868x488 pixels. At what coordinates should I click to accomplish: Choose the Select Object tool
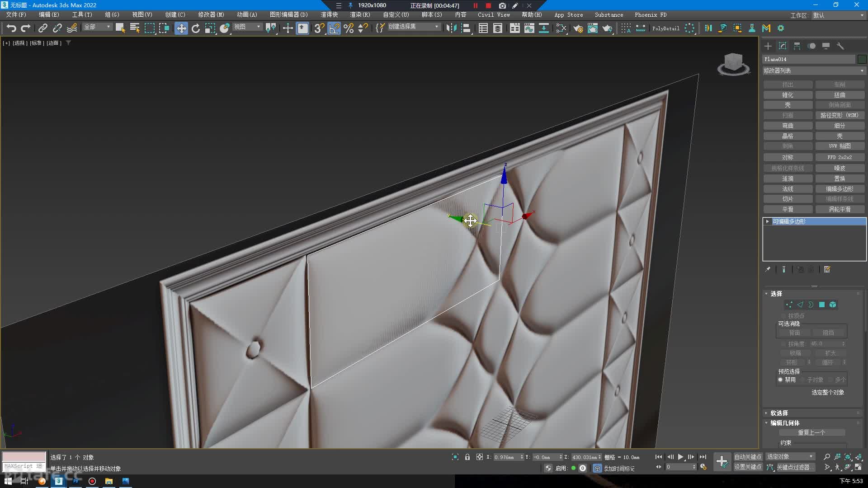(x=120, y=28)
